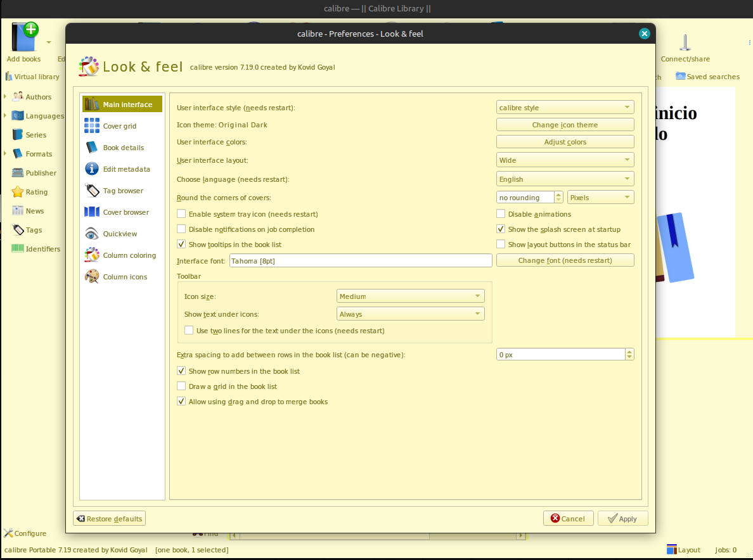This screenshot has height=560, width=753.
Task: Click the Formats icon in tag browser
Action: click(x=18, y=153)
